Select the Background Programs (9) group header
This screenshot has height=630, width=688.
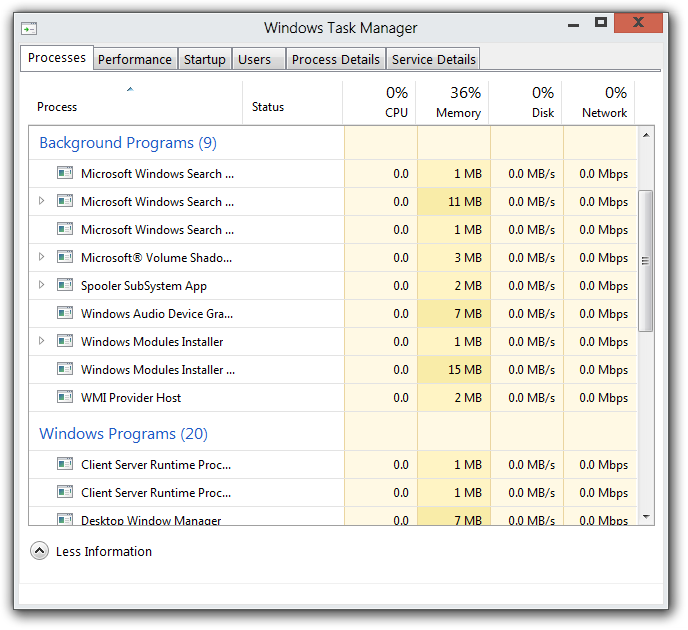tap(128, 143)
